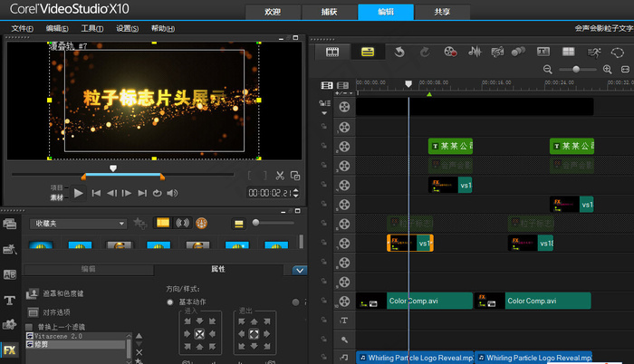Collapse the options panel with blue chevron

300,270
